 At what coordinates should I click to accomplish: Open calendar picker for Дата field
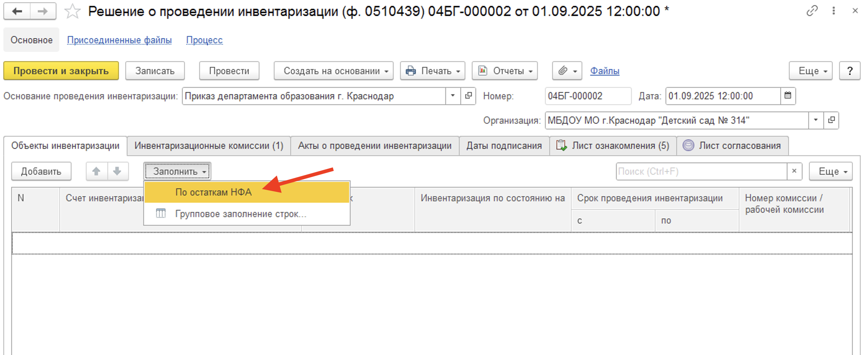tap(788, 96)
